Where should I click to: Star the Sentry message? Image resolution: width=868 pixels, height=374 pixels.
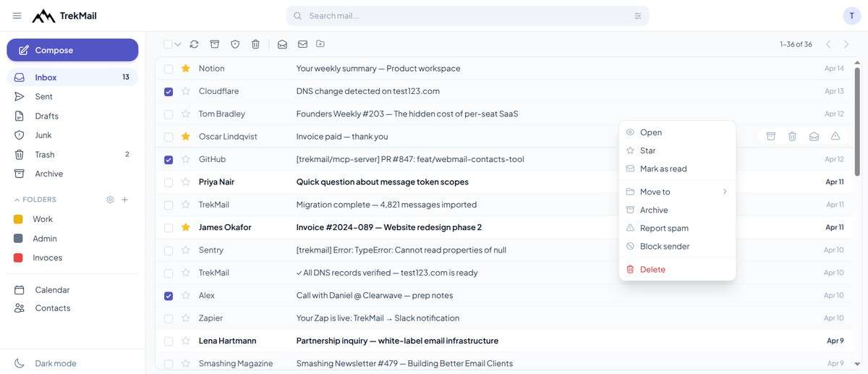coord(185,250)
